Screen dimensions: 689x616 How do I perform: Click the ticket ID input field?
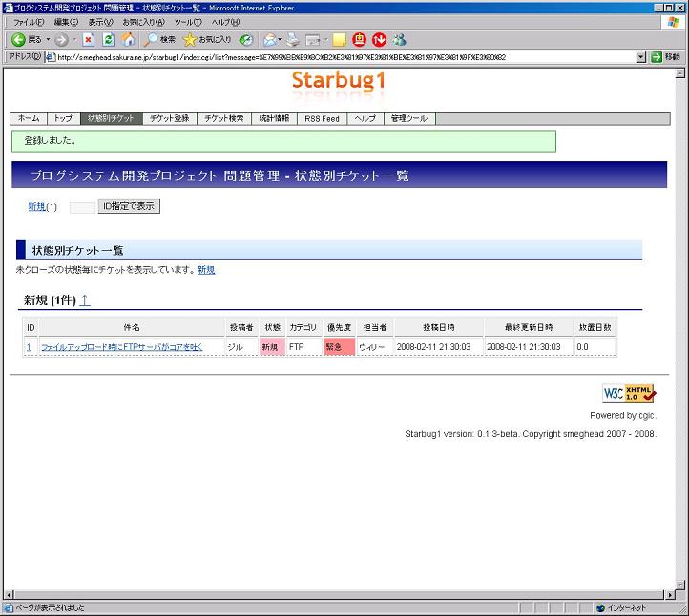coord(82,206)
